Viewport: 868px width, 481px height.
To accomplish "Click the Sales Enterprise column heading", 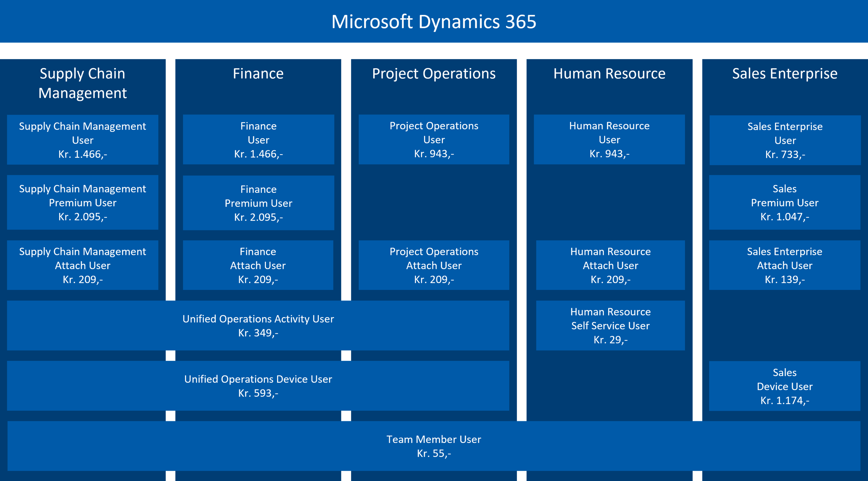I will click(784, 74).
